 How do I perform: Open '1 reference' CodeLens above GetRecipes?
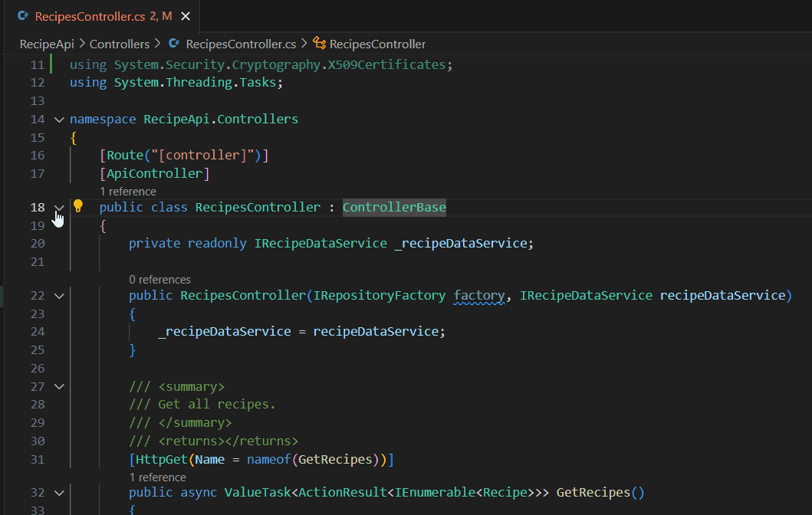(158, 477)
